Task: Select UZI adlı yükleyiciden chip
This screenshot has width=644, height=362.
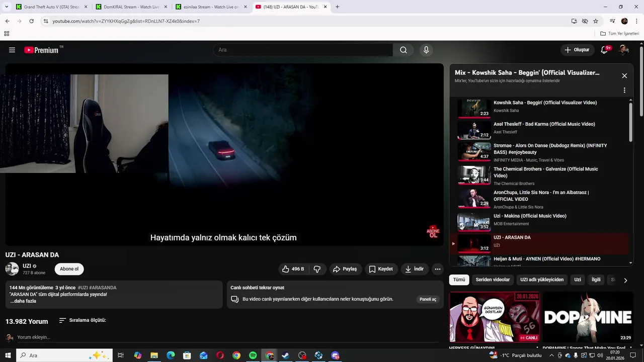Action: (542, 280)
